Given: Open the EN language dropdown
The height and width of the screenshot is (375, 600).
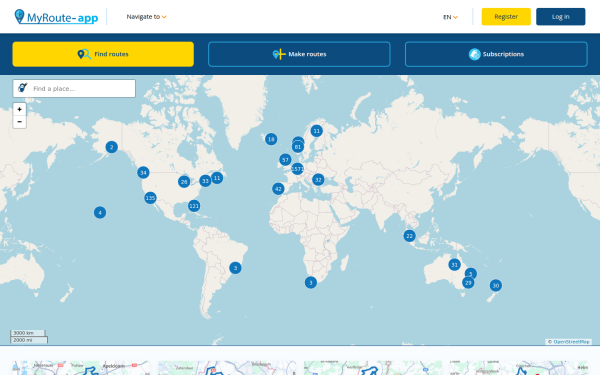Looking at the screenshot, I should (x=450, y=17).
